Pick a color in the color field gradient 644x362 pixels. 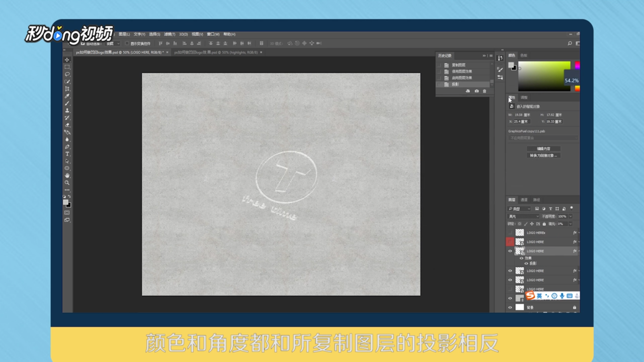tap(544, 76)
